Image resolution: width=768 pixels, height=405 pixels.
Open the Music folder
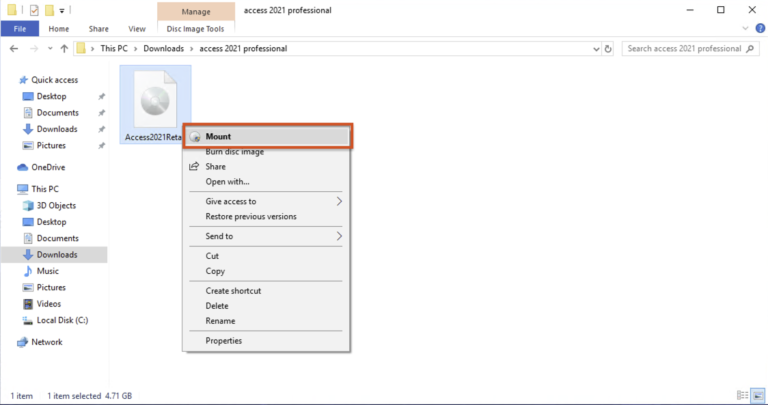(x=48, y=271)
